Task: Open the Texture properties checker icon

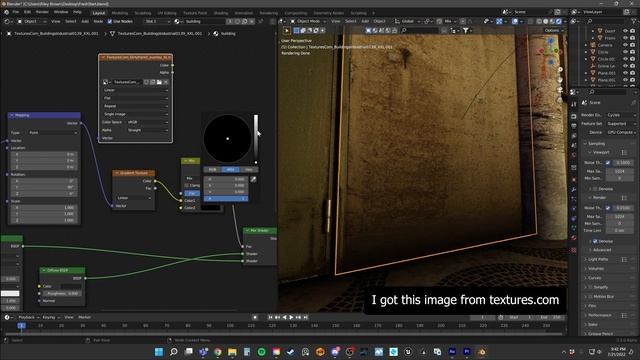Action: (574, 249)
